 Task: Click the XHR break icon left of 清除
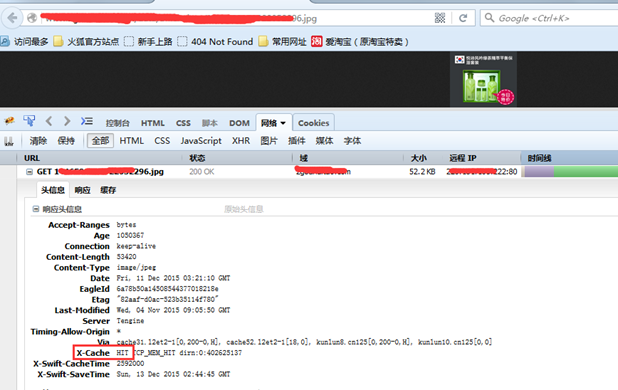(x=9, y=141)
